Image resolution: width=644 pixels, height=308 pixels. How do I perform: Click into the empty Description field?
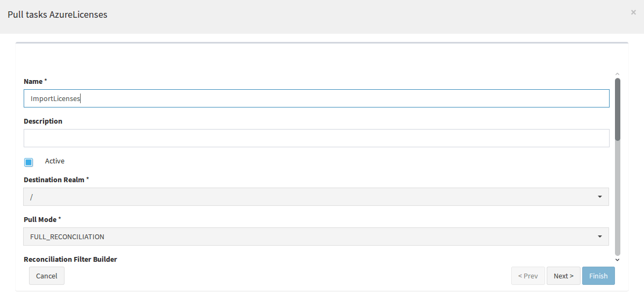click(x=316, y=138)
